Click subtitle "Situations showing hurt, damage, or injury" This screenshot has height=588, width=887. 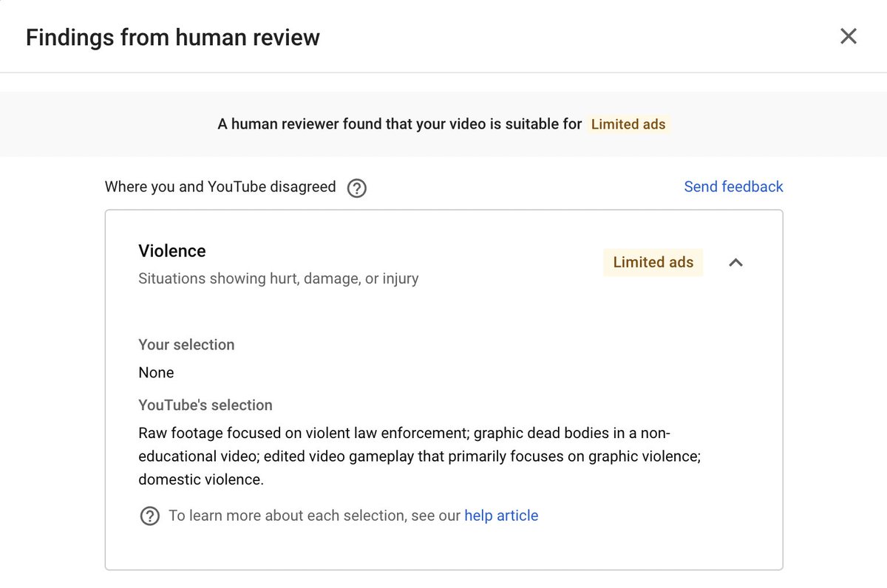click(x=279, y=279)
